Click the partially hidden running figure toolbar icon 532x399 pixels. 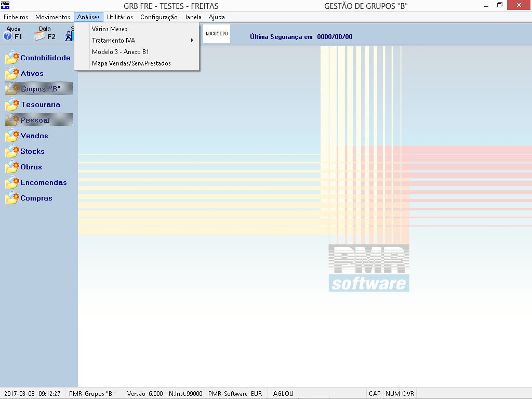click(69, 36)
